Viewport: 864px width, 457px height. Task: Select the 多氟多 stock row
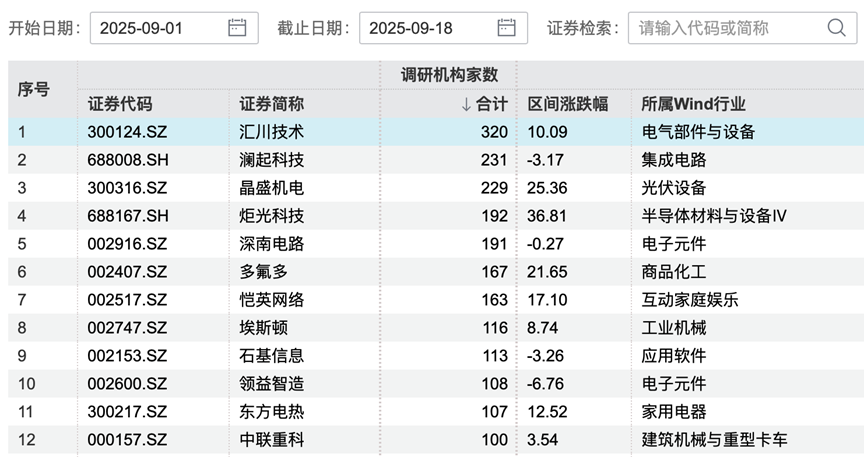[x=264, y=271]
